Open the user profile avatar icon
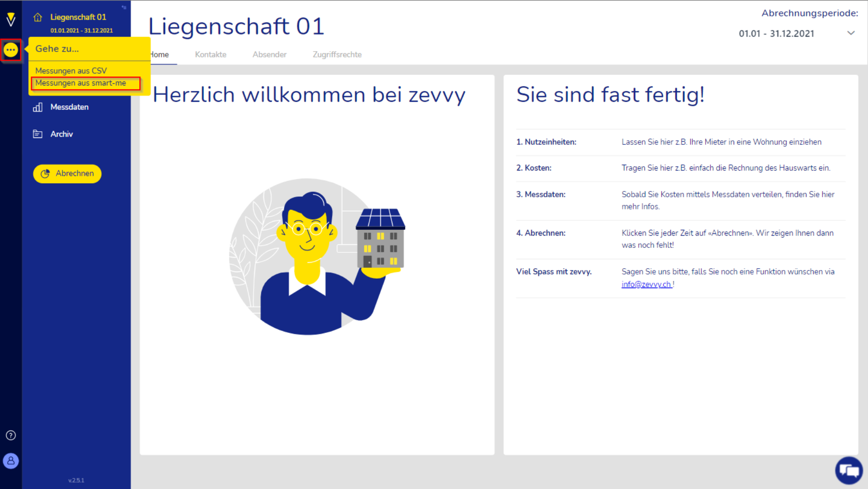 point(11,461)
